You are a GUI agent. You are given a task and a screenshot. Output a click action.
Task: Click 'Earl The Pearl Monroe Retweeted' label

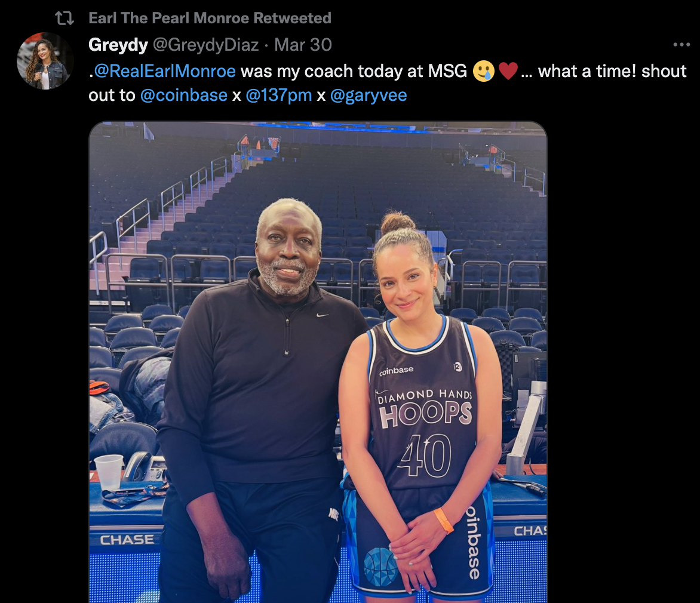click(x=210, y=18)
